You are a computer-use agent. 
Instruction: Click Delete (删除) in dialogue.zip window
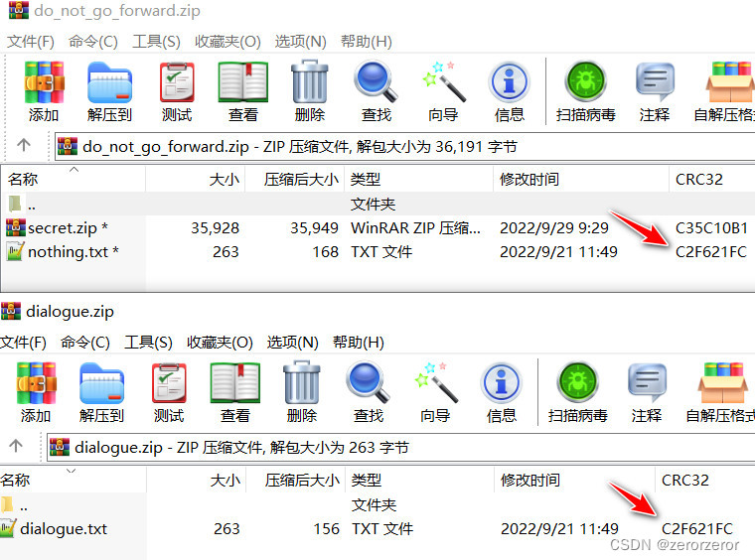301,392
